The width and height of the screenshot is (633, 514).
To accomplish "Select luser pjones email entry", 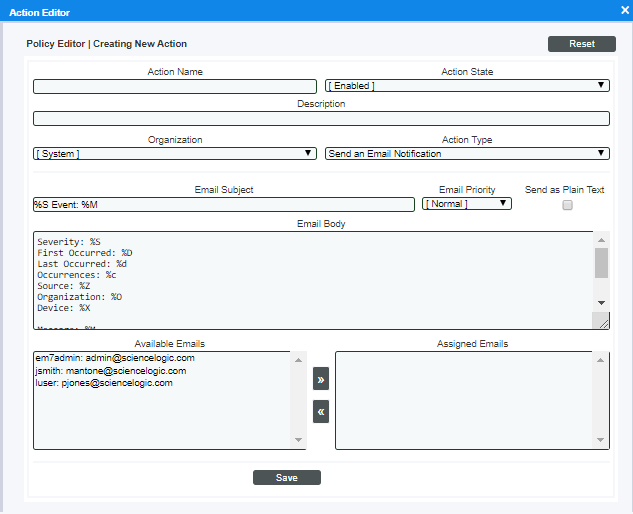I will coord(104,383).
